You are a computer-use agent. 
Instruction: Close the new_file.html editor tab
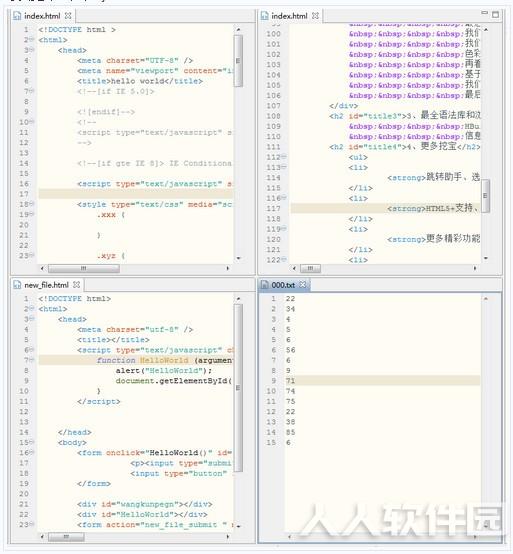pyautogui.click(x=77, y=285)
